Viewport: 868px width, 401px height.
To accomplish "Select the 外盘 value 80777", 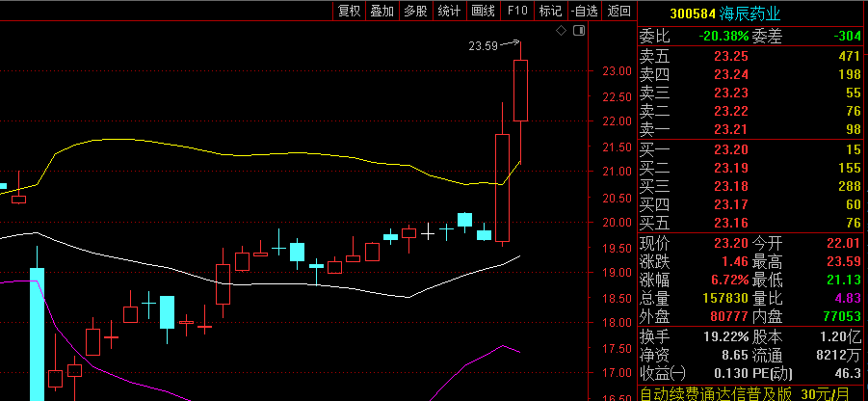I will coord(730,317).
